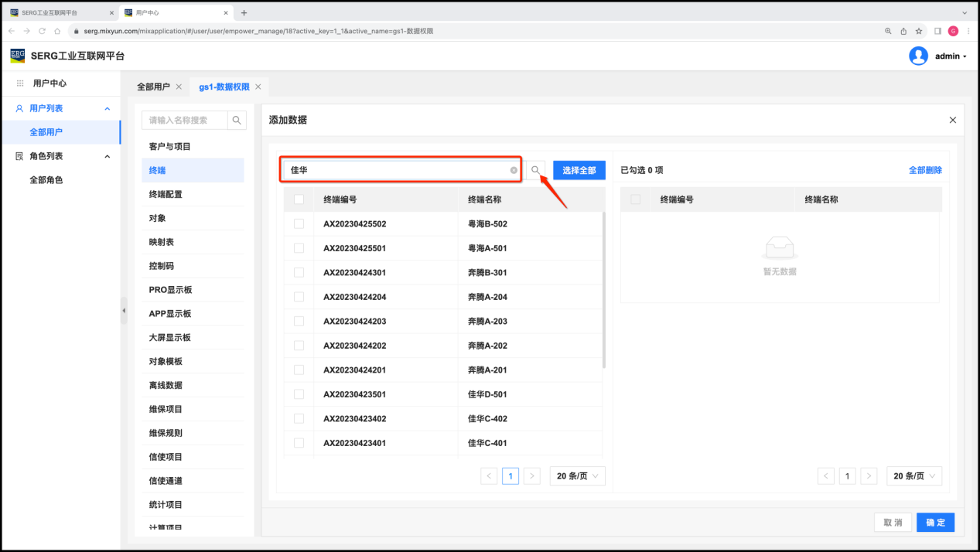Clear the 佳华 search text with the clear icon
Screen dimensions: 980x552
coord(514,170)
